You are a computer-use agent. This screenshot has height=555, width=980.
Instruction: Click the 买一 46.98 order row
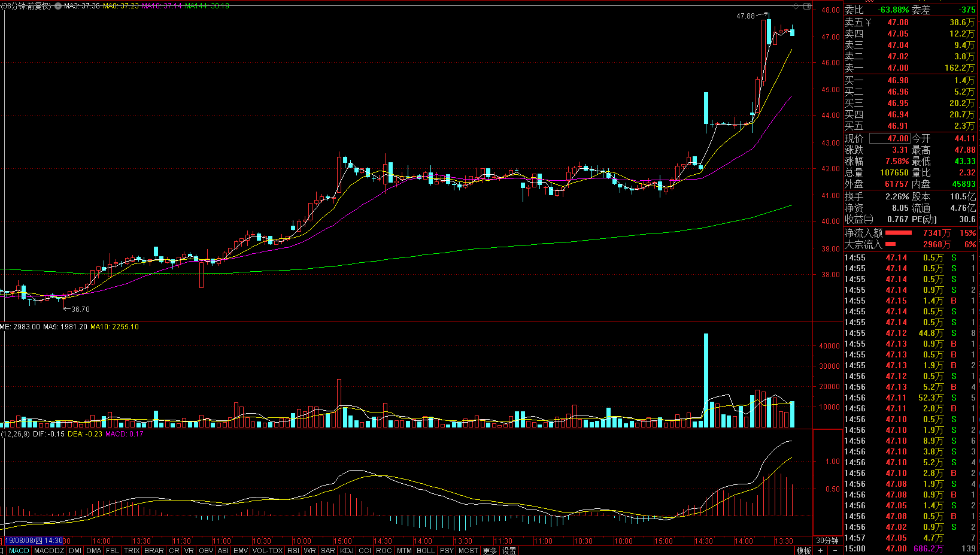(x=910, y=80)
